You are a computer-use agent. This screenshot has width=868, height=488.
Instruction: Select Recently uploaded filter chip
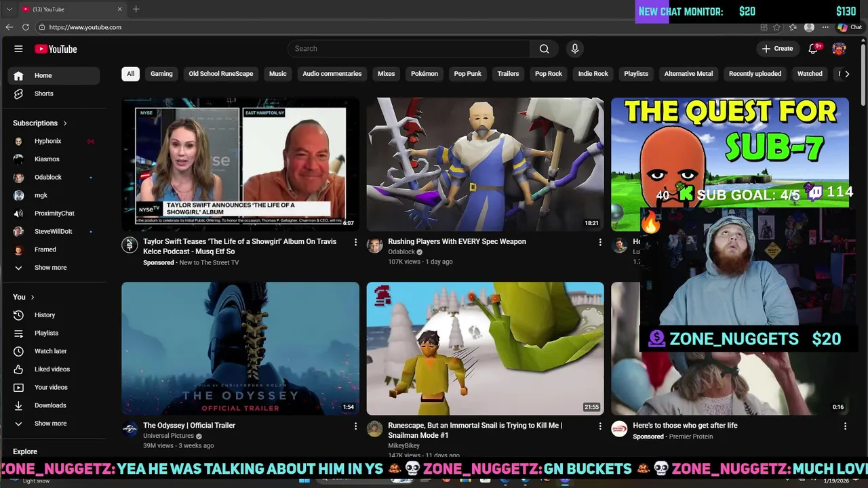[x=755, y=74]
